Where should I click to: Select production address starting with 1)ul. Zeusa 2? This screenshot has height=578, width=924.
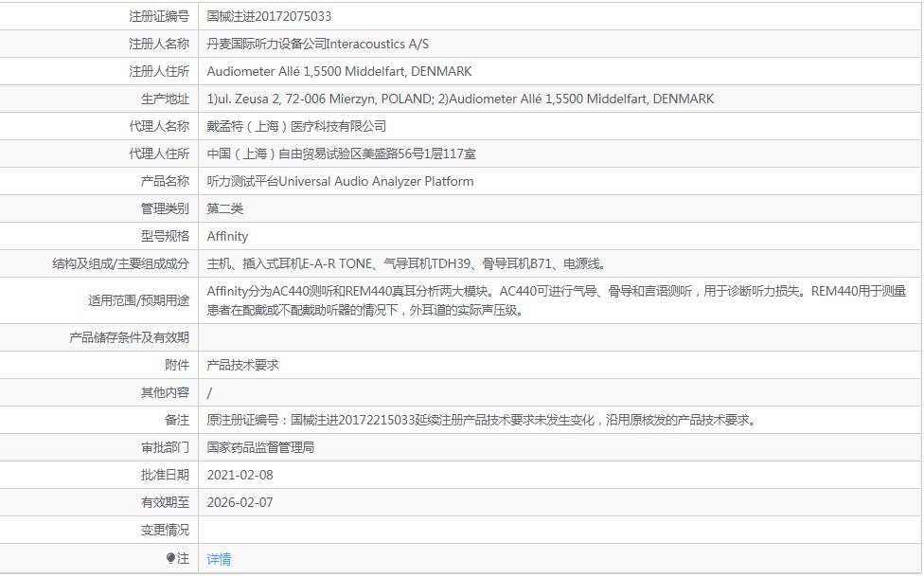(460, 99)
